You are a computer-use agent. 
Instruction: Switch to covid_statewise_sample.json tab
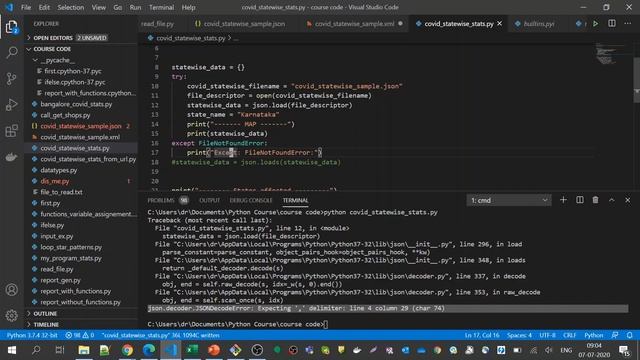coord(240,24)
